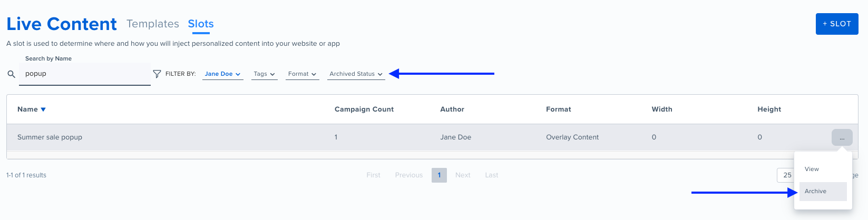This screenshot has width=868, height=220.
Task: Go to page 1 in pagination
Action: pyautogui.click(x=439, y=175)
